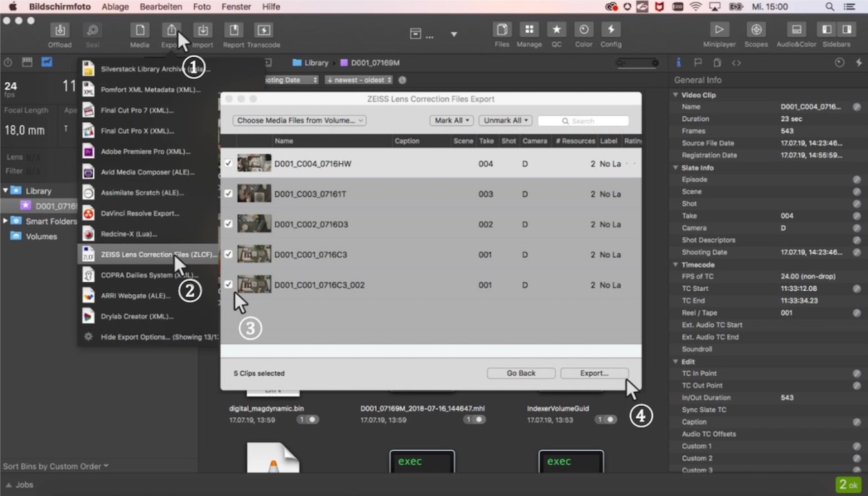Image resolution: width=868 pixels, height=496 pixels.
Task: Click the Go Back button
Action: (521, 373)
